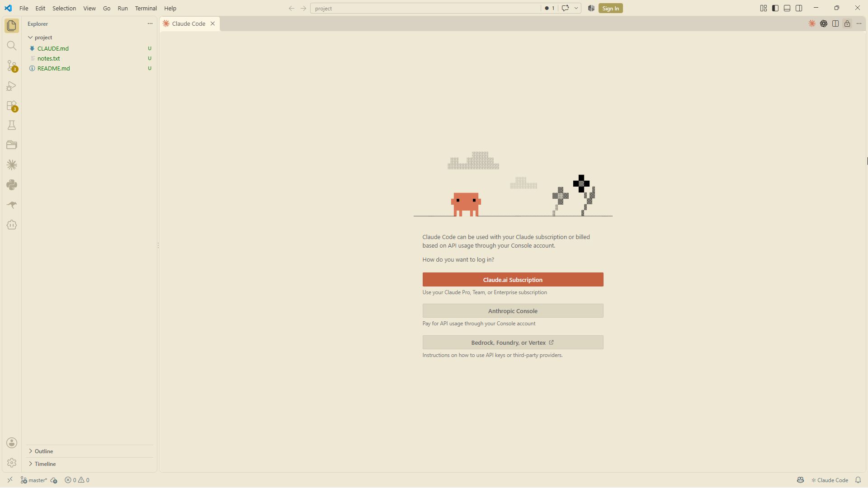Open CLAUDE.md in the explorer
The image size is (868, 488).
pos(90,48)
